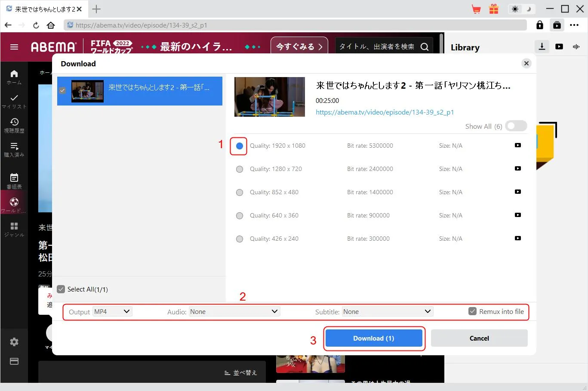Open the Library downloads tab icon
Viewport: 588px width, 391px height.
click(x=542, y=47)
